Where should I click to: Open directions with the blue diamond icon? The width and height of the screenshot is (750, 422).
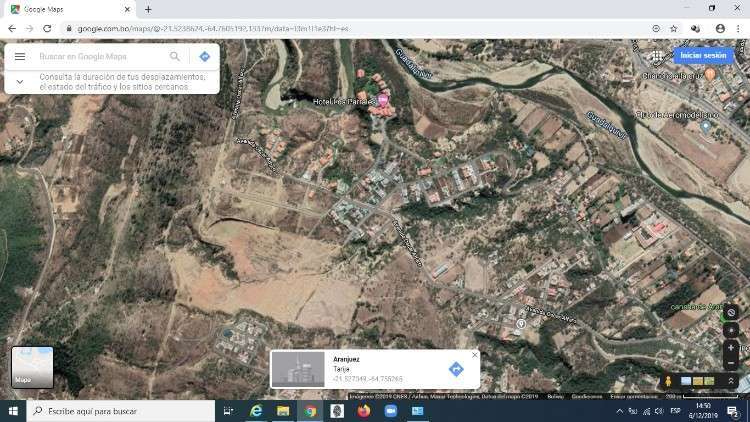click(x=204, y=57)
